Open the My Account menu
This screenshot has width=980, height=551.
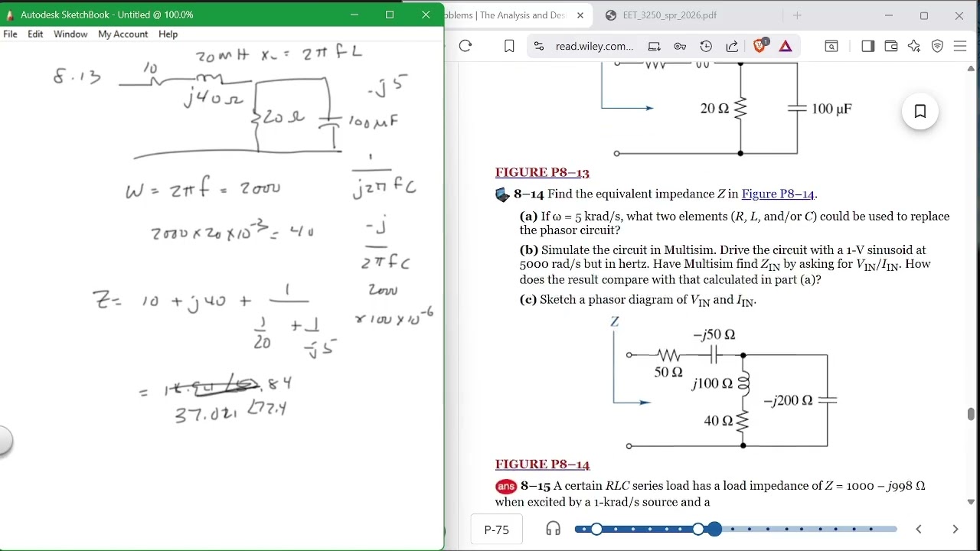122,34
